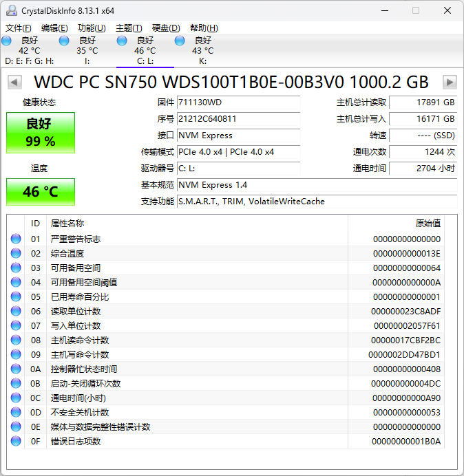Select raw value 0000000000064
Image resolution: width=464 pixels, height=476 pixels.
point(407,268)
